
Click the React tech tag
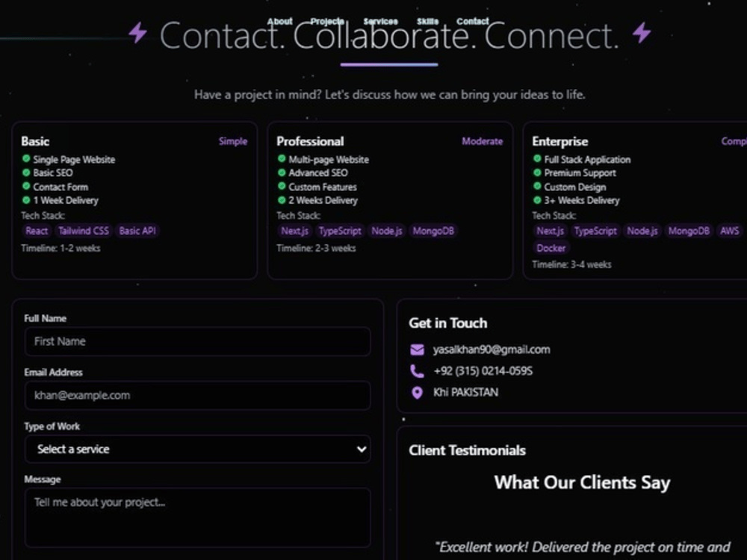[x=37, y=231]
